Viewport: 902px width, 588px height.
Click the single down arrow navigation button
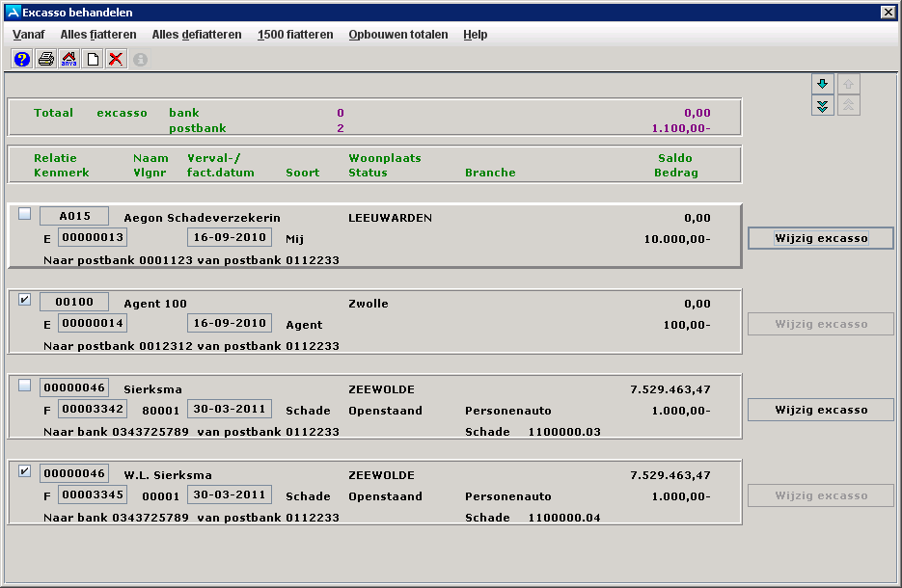tap(823, 84)
